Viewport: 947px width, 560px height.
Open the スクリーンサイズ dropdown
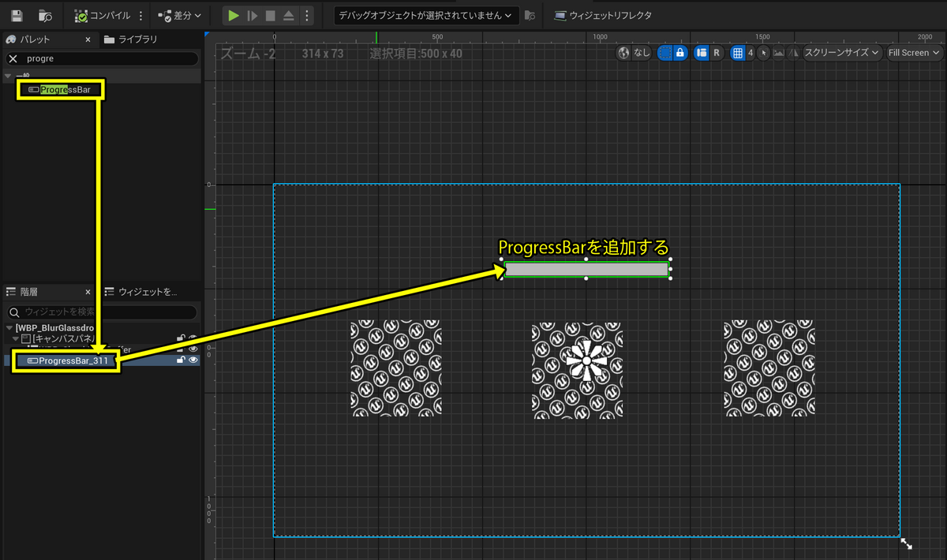(842, 53)
